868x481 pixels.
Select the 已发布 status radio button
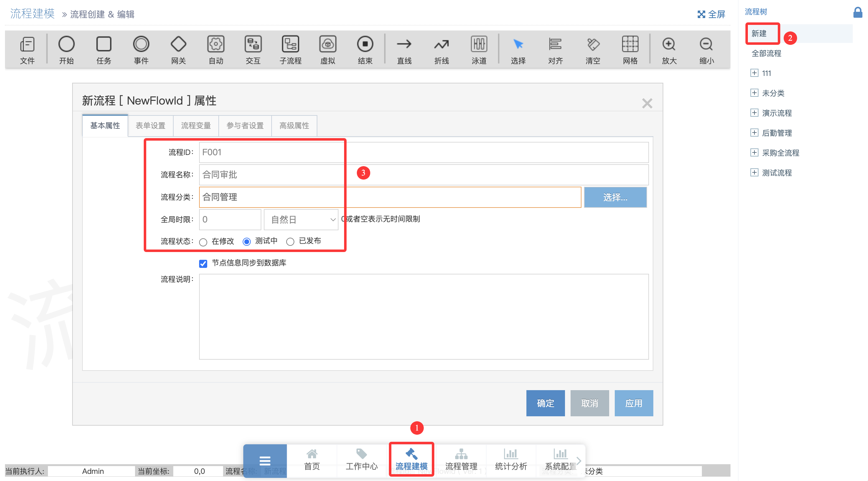coord(290,242)
